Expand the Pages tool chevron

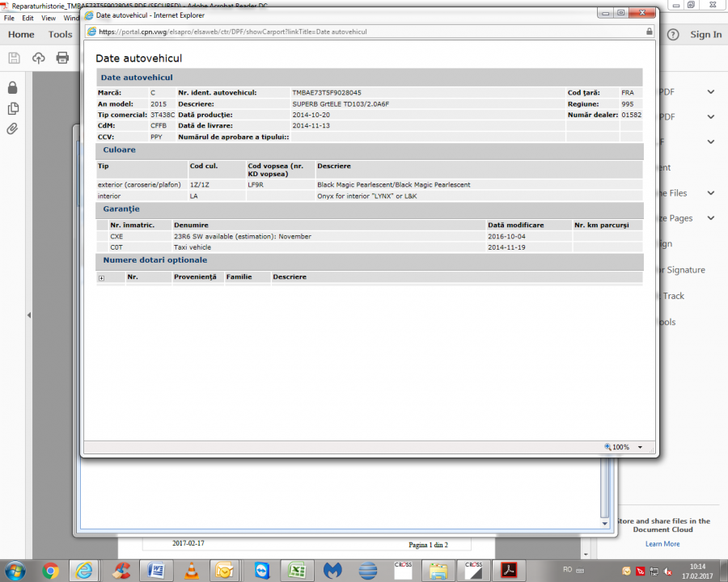coord(710,218)
